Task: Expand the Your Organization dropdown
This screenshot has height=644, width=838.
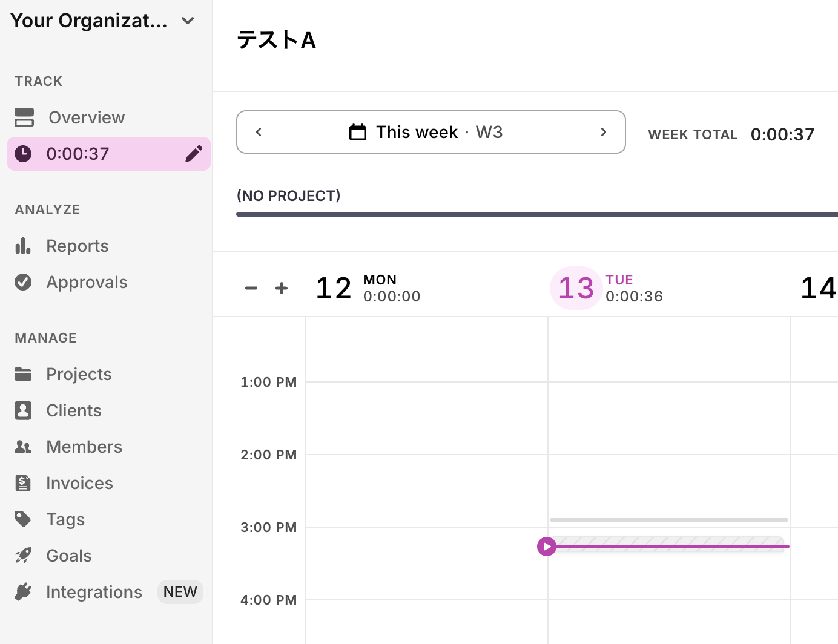Action: pos(188,21)
